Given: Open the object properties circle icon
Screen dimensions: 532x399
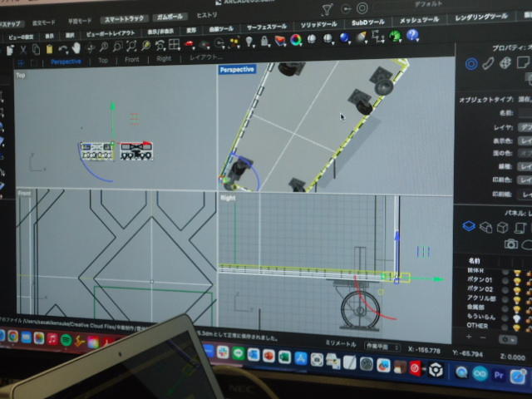Looking at the screenshot, I should tap(471, 64).
